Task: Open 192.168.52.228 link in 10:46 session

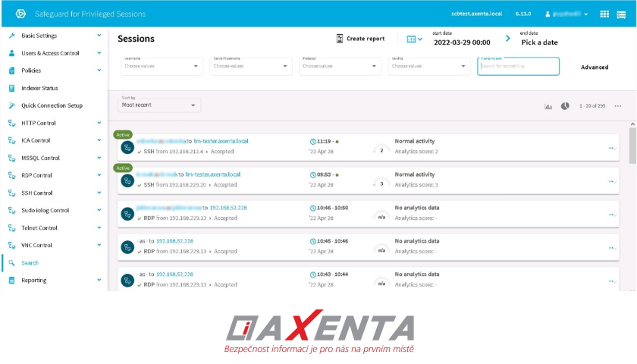Action: (228, 208)
